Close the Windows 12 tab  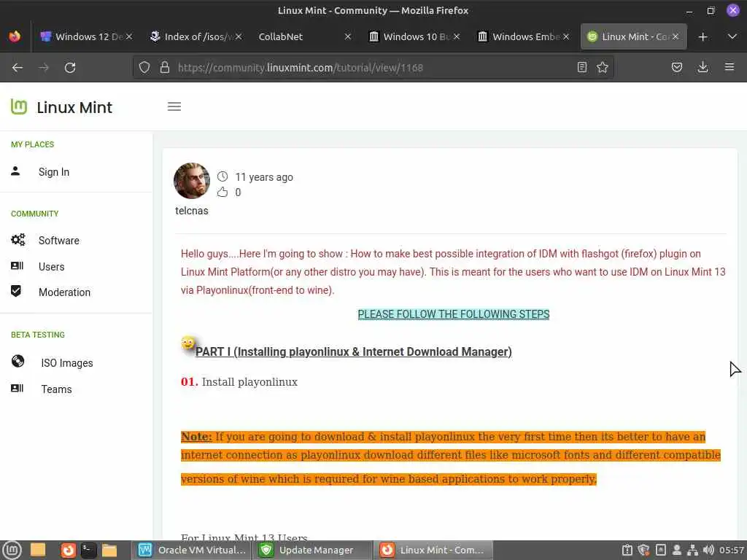(x=129, y=36)
